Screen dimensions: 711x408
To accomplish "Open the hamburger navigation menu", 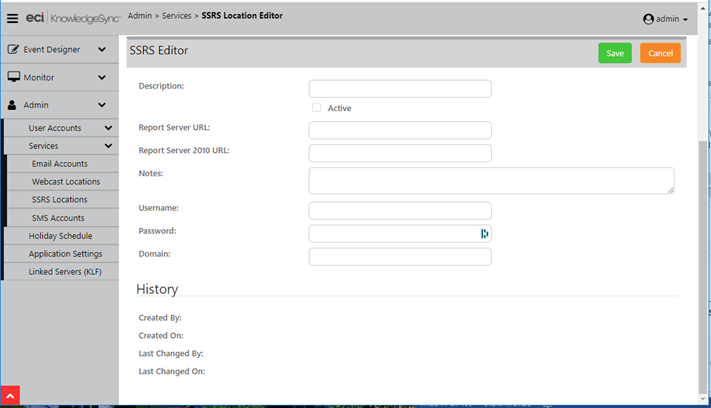I will pyautogui.click(x=12, y=18).
